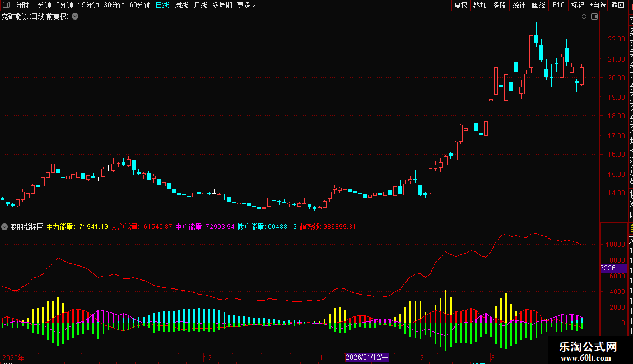
Task: Open the 多周期 multi-period view
Action: 222,5
